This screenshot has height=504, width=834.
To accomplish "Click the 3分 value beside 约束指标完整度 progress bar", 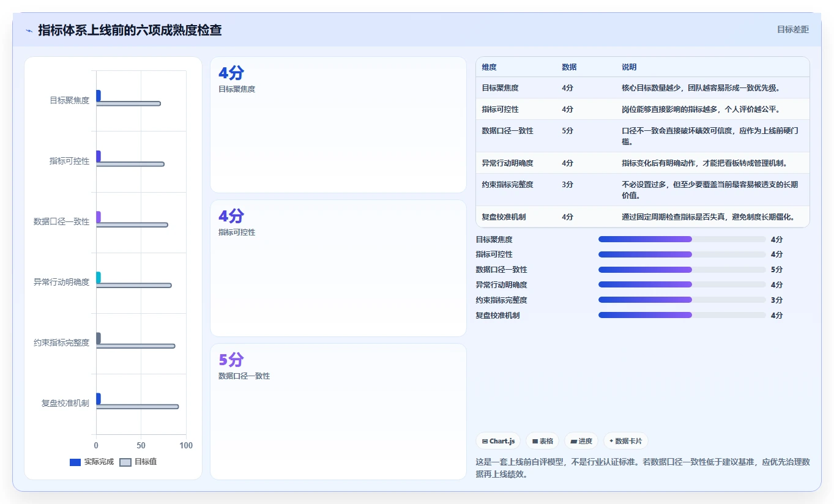I will click(776, 300).
